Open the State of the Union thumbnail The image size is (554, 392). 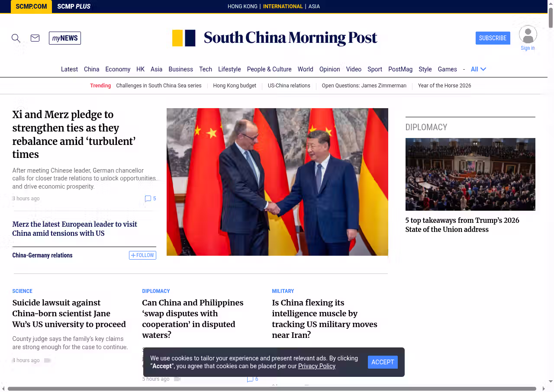point(470,174)
